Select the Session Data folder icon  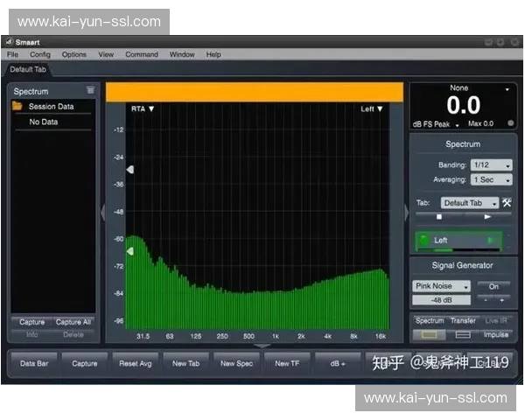[17, 107]
